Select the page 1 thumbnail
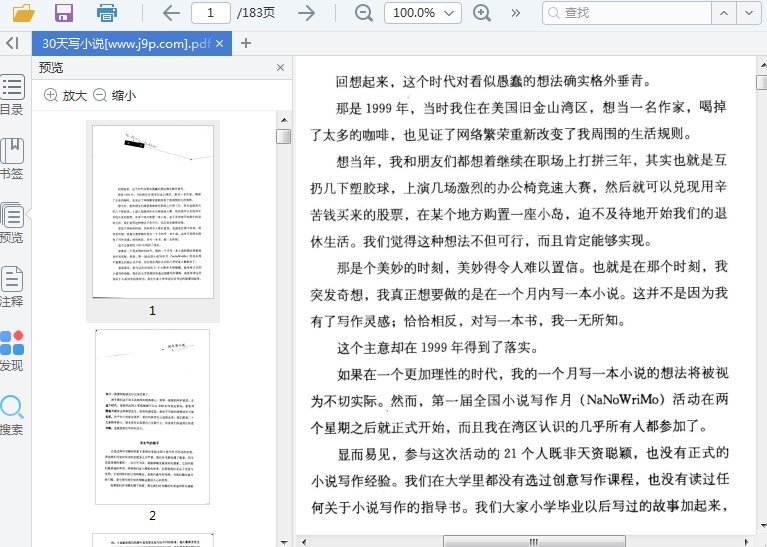767x547 pixels. [153, 212]
